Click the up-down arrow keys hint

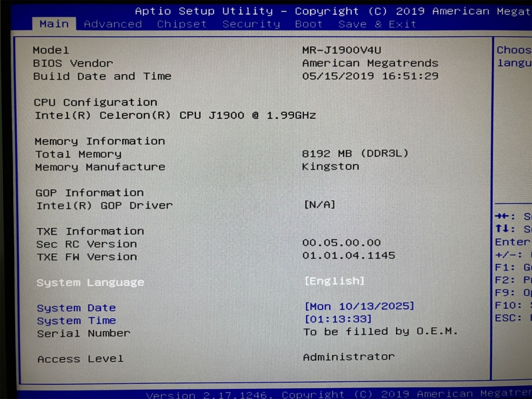[x=513, y=229]
